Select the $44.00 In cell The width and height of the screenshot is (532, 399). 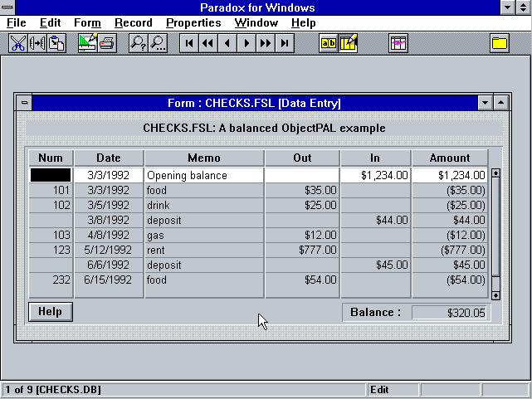pyautogui.click(x=375, y=220)
